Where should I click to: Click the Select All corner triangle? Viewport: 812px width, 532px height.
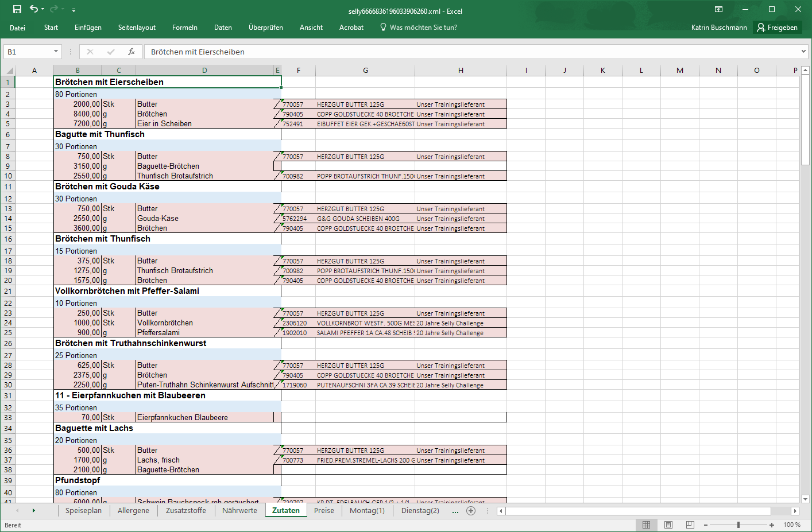tap(9, 71)
